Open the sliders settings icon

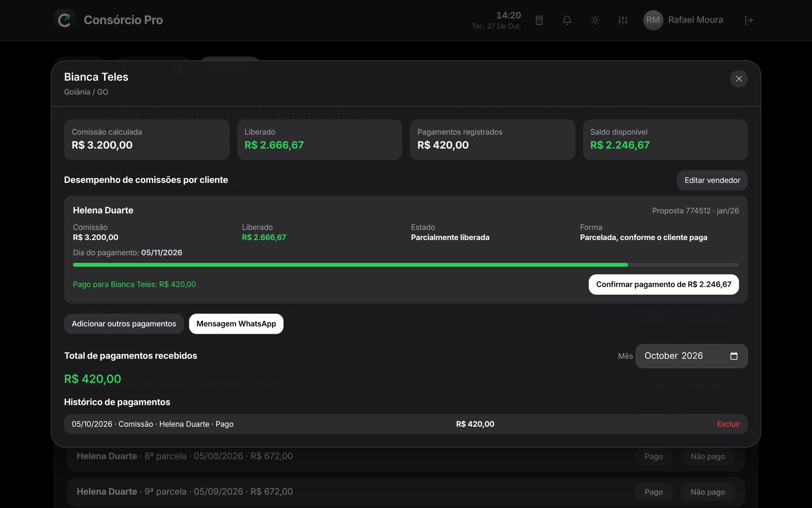click(623, 20)
